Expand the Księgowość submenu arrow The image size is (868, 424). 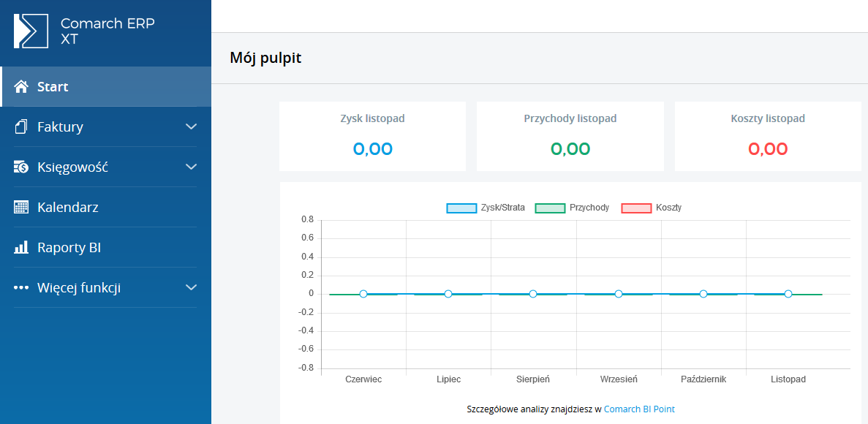click(191, 167)
